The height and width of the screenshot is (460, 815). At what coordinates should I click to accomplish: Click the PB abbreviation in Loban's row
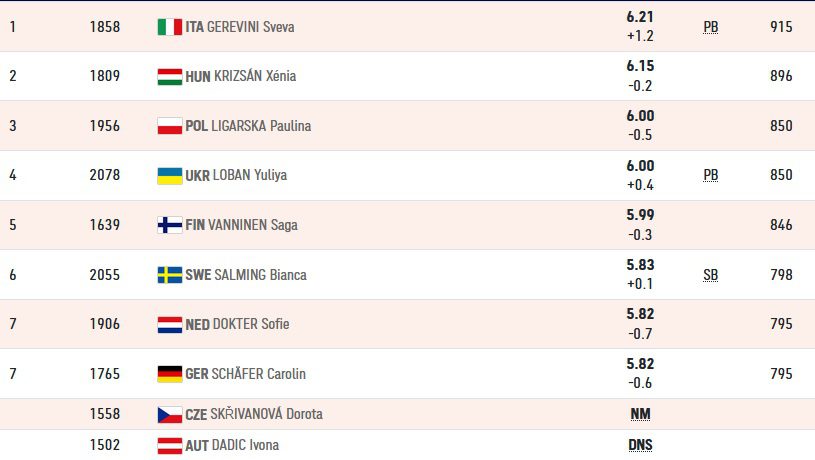(x=711, y=175)
